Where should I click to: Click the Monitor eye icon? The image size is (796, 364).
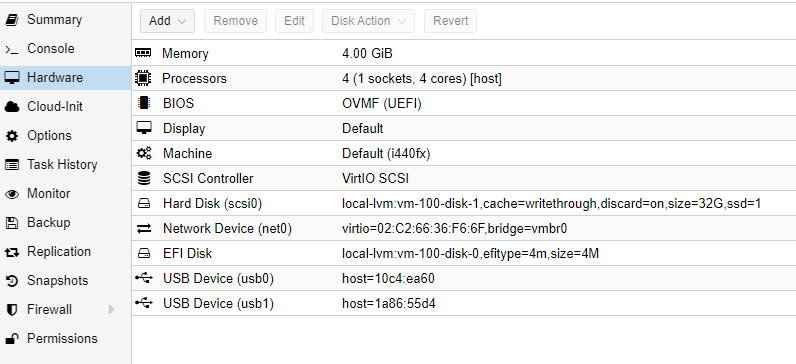pos(12,194)
